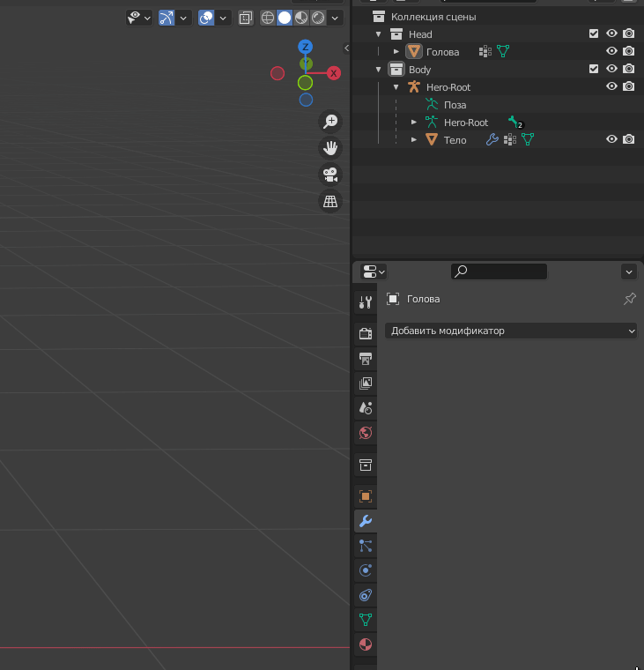644x670 pixels.
Task: Open the Physics properties tab
Action: [366, 570]
